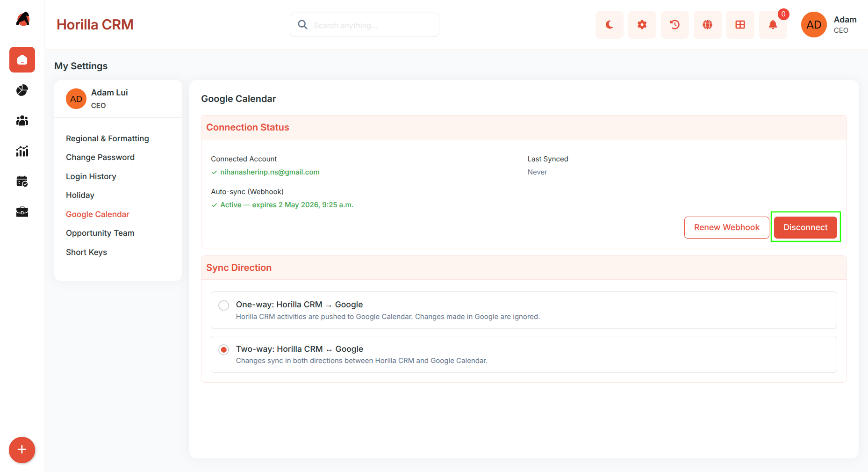Click the Renew Webhook button
The height and width of the screenshot is (472, 868).
[x=727, y=227]
